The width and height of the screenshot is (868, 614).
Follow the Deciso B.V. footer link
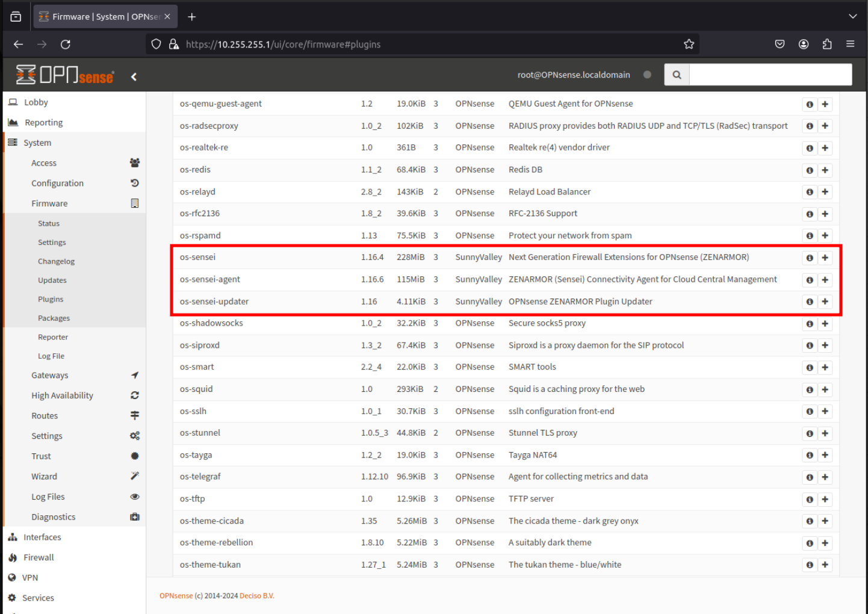(x=257, y=596)
